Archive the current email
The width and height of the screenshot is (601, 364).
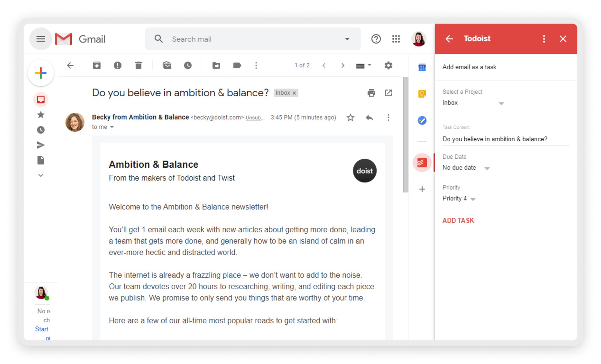coord(97,65)
